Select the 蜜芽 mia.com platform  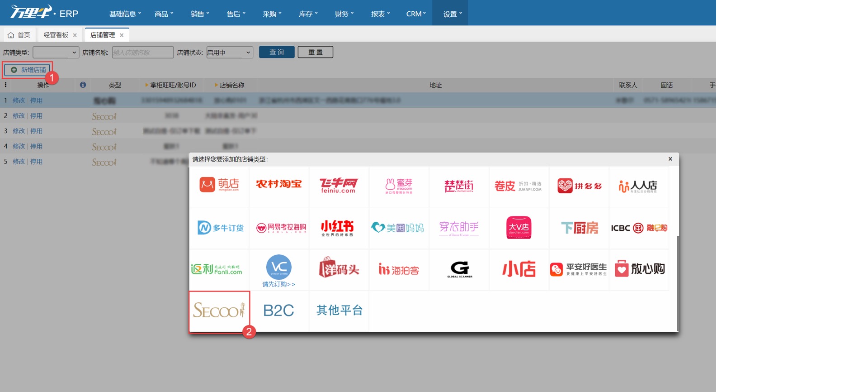point(399,185)
